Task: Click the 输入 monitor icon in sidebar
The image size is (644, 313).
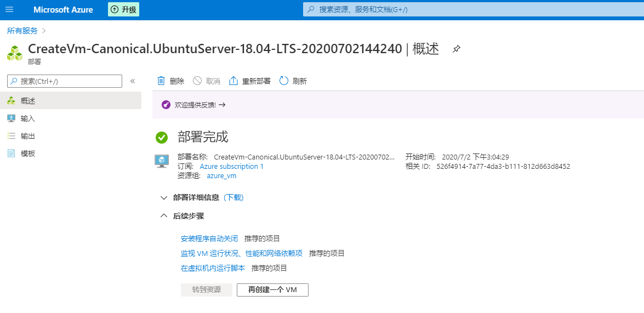Action: click(x=11, y=118)
